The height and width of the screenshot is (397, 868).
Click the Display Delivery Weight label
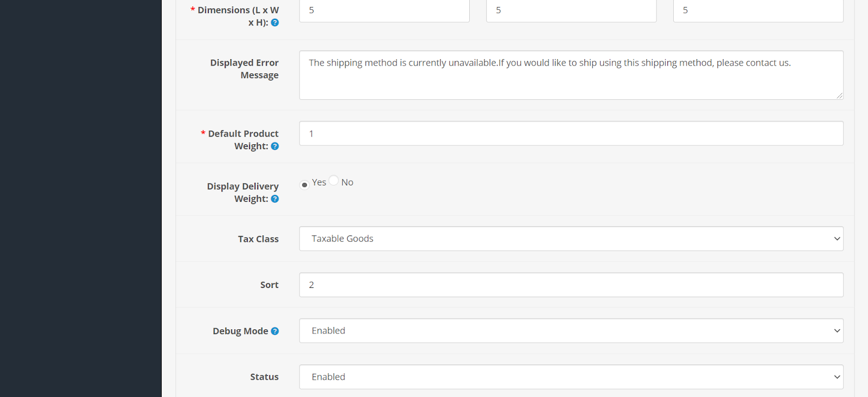[242, 193]
